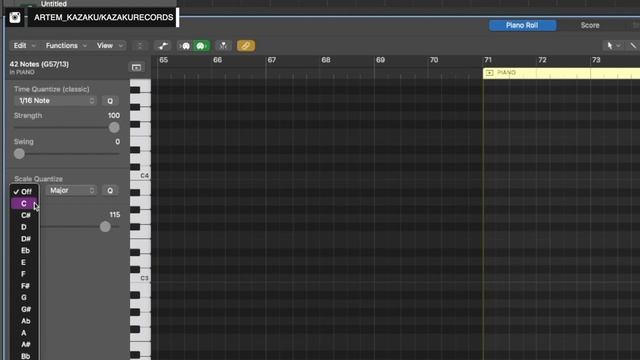The height and width of the screenshot is (360, 640).
Task: Click the Time Quantize Q button
Action: point(110,101)
